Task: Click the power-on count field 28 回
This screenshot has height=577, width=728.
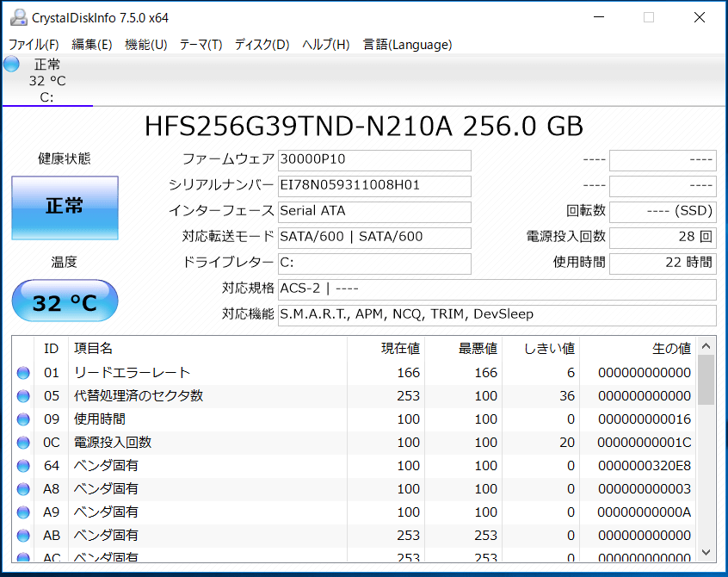Action: (663, 238)
